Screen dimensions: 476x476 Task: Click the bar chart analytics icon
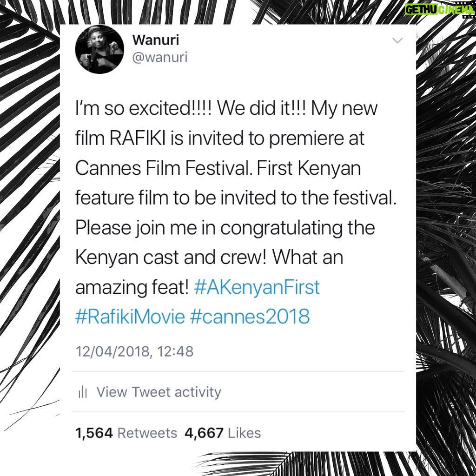pyautogui.click(x=83, y=392)
